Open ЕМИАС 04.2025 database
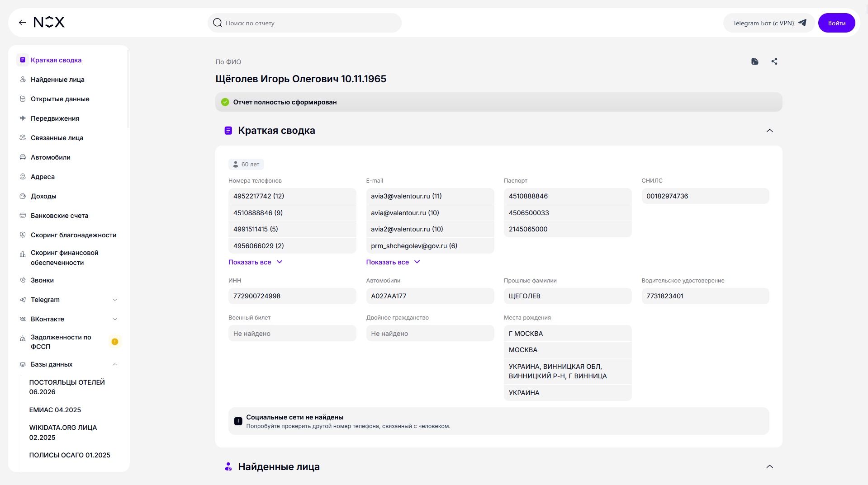 55,410
